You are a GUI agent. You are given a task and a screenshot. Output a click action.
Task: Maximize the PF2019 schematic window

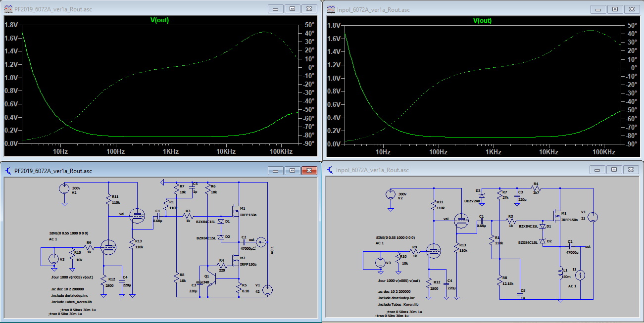click(292, 171)
